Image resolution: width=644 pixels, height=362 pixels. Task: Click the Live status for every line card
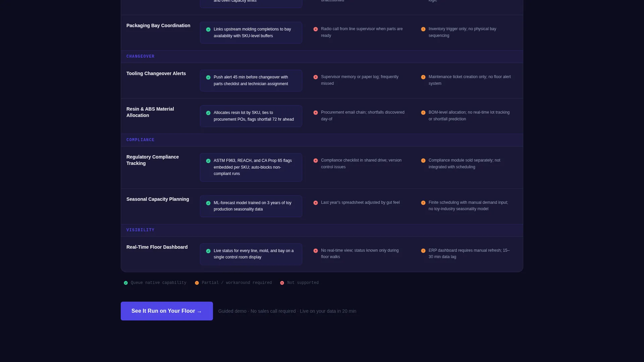click(251, 254)
